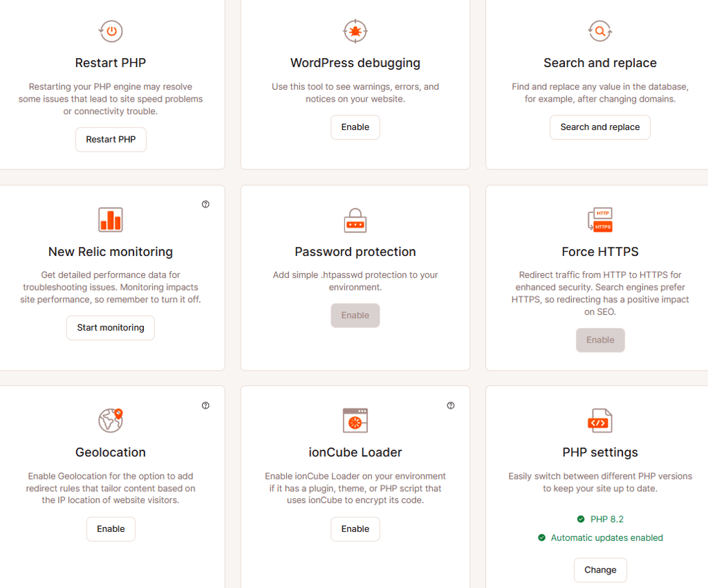Click 'Add simple .htpasswd protection' description

355,281
